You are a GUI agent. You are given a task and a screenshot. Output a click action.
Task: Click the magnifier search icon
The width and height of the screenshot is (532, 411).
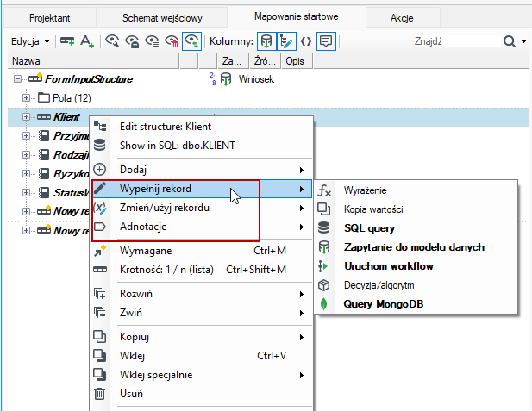coord(509,41)
